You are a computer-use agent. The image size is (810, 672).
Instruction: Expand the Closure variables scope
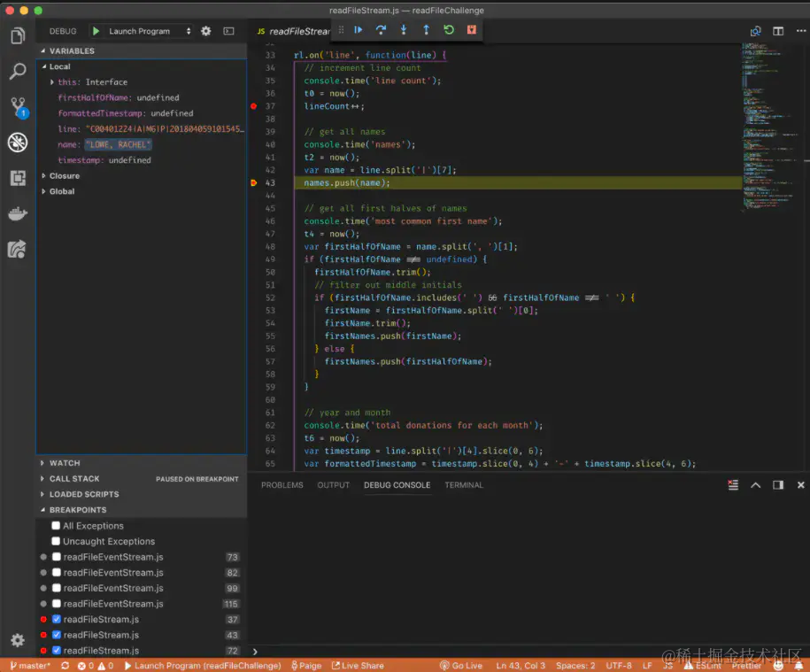tap(64, 176)
